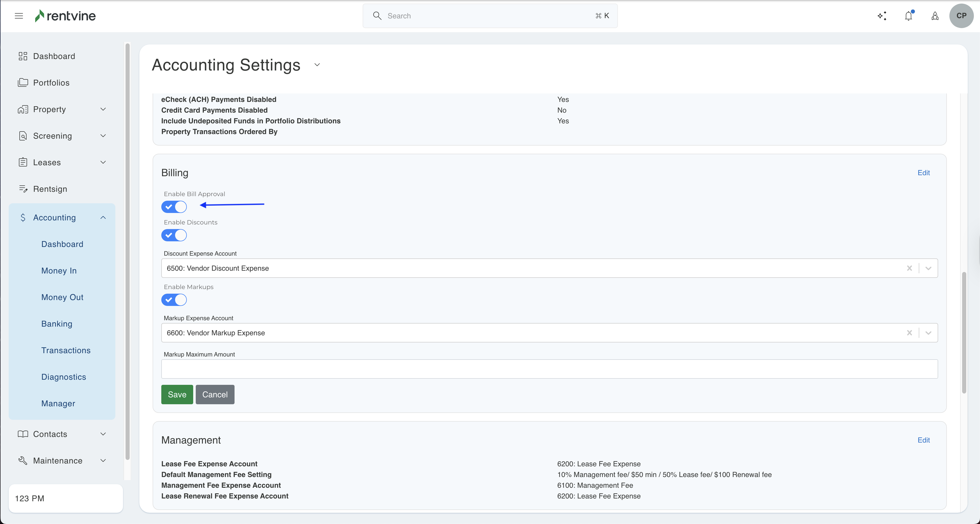The image size is (980, 524).
Task: Clear the Markup Expense Account selection
Action: pos(909,333)
